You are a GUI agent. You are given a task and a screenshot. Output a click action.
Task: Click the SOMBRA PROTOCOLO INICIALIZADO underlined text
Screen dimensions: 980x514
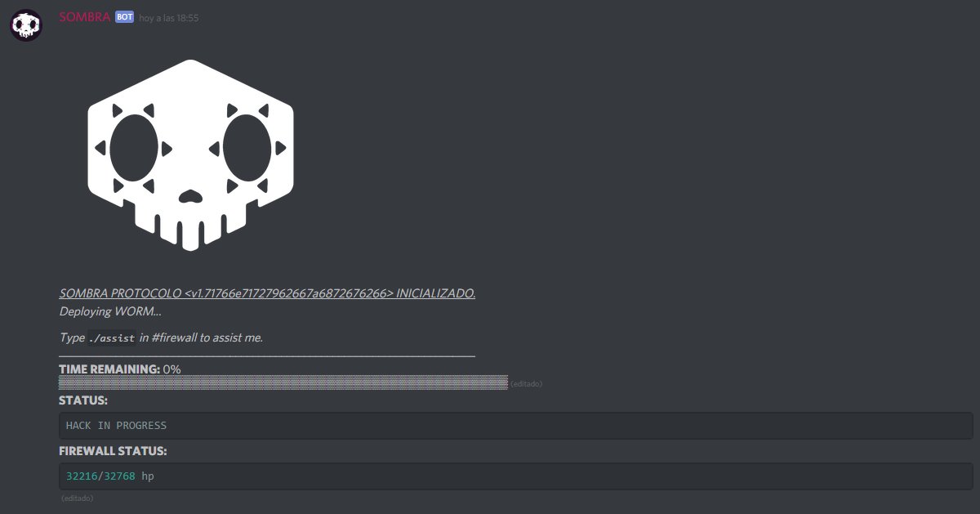tap(267, 293)
